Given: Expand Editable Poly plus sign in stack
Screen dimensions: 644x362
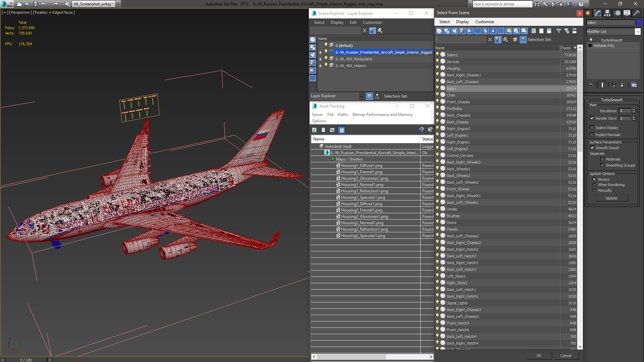Looking at the screenshot, I should (x=590, y=46).
